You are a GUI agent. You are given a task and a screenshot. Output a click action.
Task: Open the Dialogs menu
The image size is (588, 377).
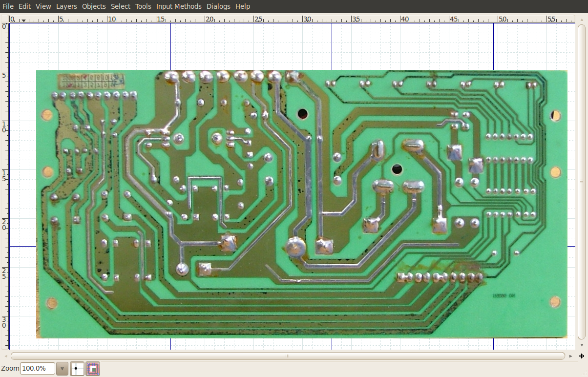tap(218, 6)
